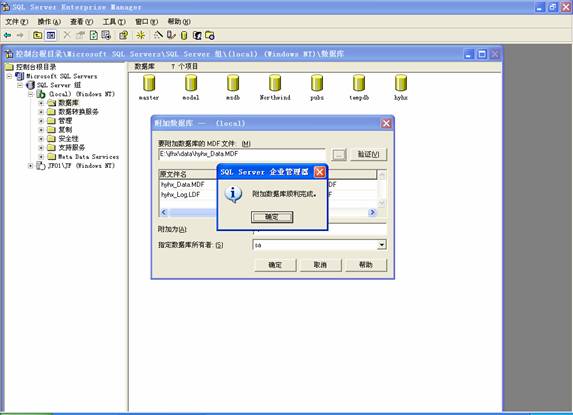The width and height of the screenshot is (573, 415).
Task: Click the browse ... button for MDF file
Action: click(x=339, y=155)
